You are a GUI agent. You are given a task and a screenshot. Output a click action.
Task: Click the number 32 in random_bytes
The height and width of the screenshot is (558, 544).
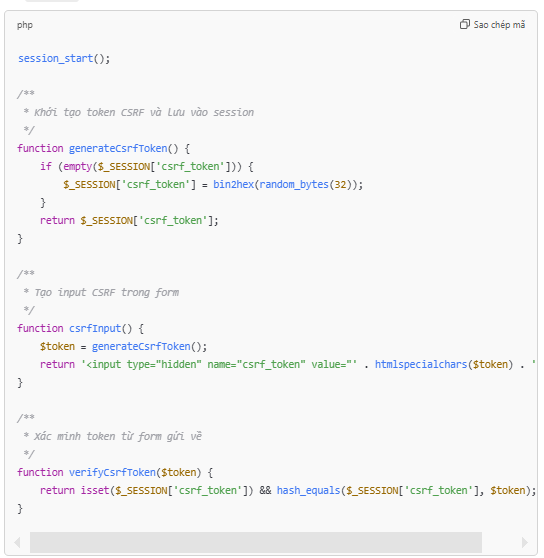[340, 185]
